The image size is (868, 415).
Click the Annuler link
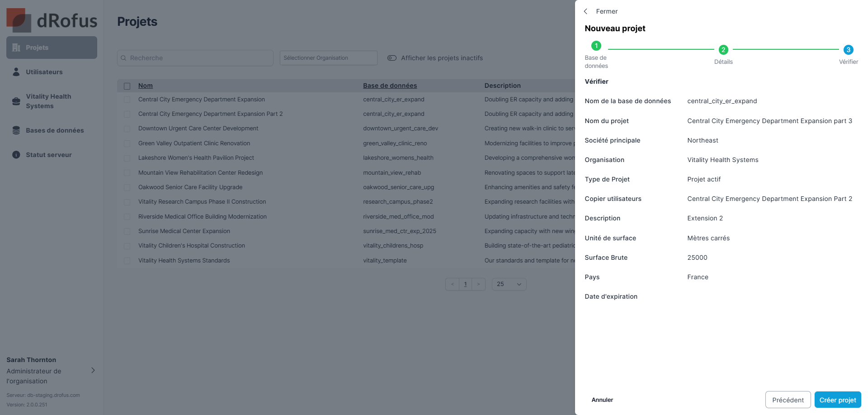click(x=602, y=400)
